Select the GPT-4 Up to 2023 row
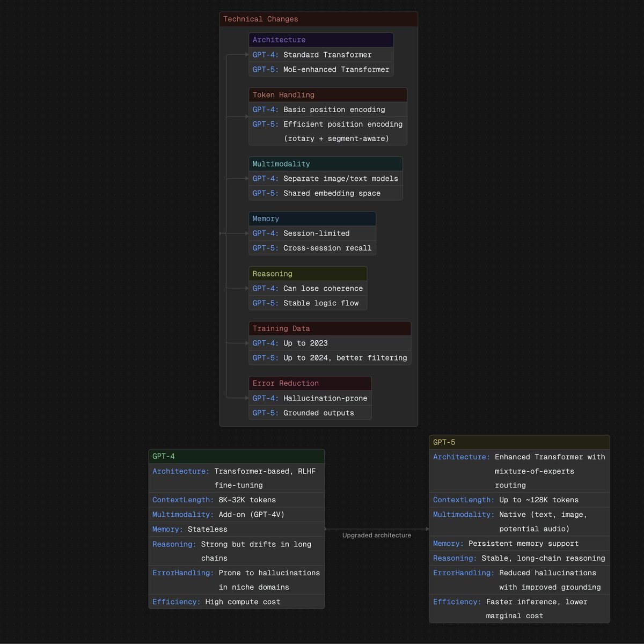This screenshot has width=644, height=644. [330, 343]
